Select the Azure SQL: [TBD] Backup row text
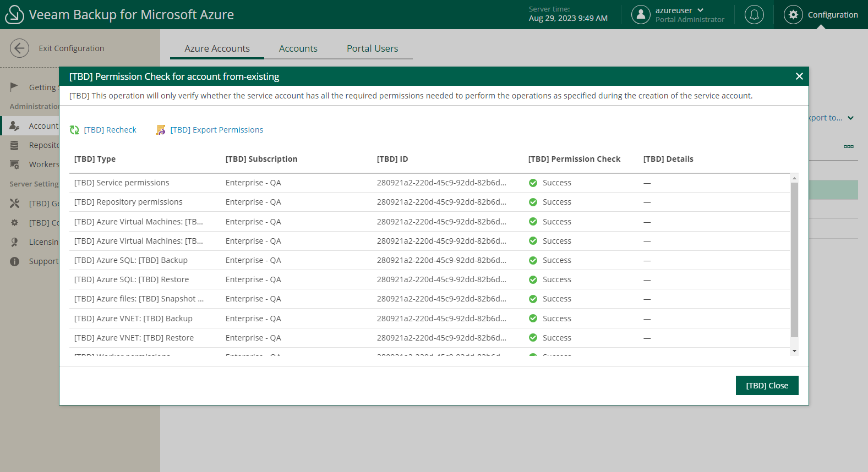The height and width of the screenshot is (472, 868). (x=131, y=260)
